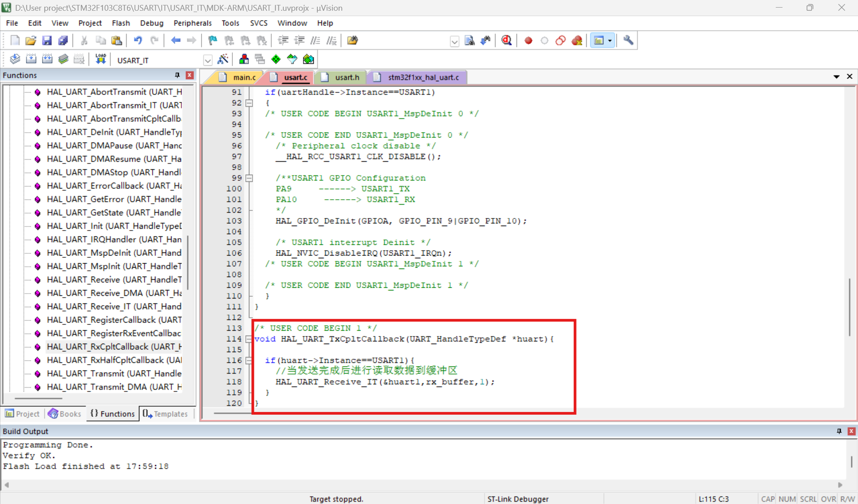
Task: Click the Manage Run-Time Environment green diamond icon
Action: pyautogui.click(x=276, y=59)
